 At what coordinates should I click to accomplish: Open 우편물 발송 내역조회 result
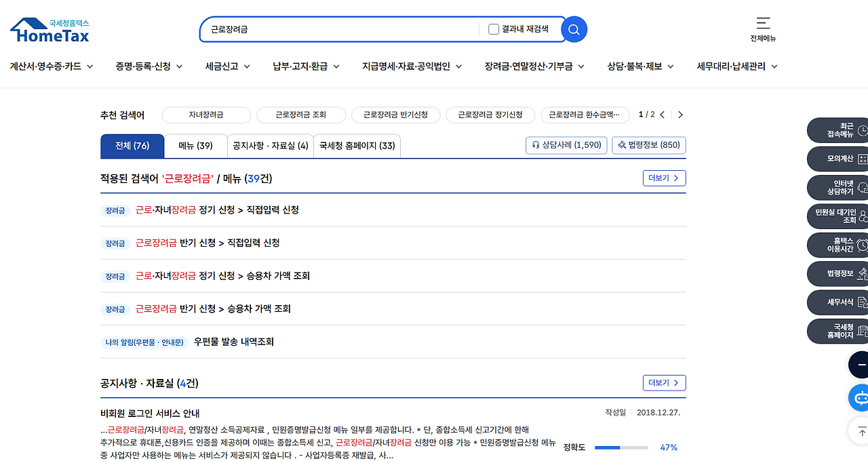point(234,342)
